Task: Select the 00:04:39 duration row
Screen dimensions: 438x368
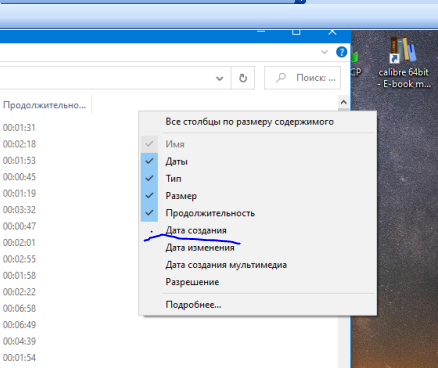Action: point(19,341)
